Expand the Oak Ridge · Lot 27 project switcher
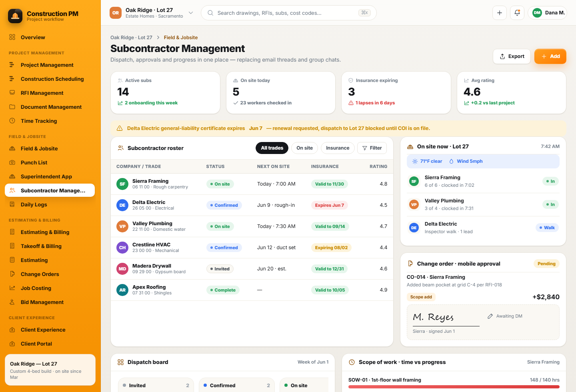The height and width of the screenshot is (392, 576). (x=152, y=13)
